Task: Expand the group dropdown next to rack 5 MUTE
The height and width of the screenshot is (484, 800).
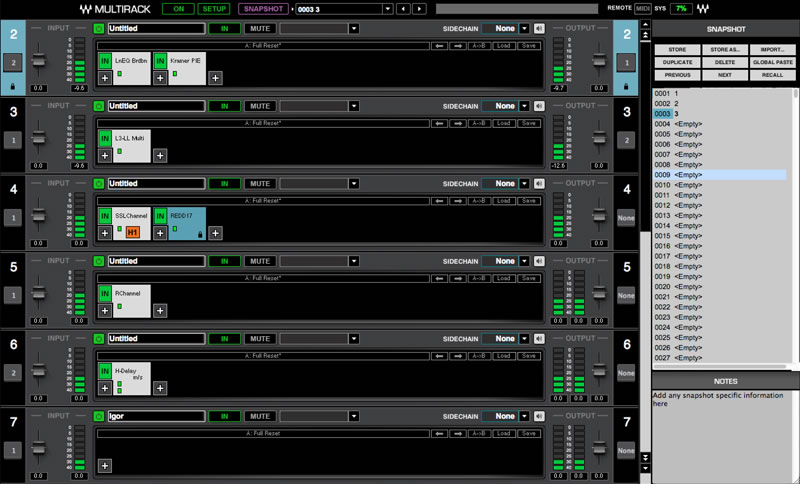Action: tap(353, 261)
